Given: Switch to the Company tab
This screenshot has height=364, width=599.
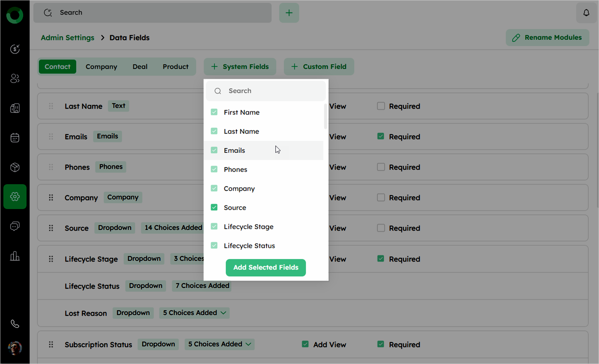Looking at the screenshot, I should pos(101,67).
